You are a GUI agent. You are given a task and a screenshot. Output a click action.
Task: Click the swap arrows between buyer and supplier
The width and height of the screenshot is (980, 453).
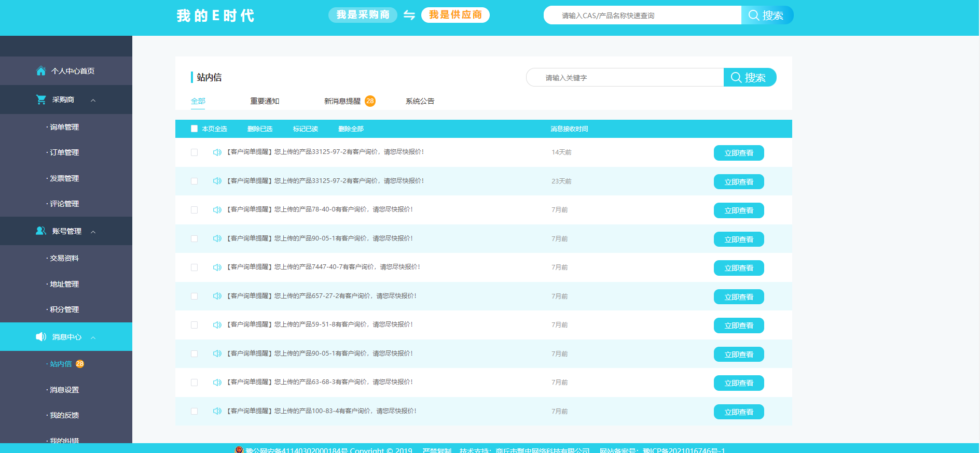pos(409,15)
